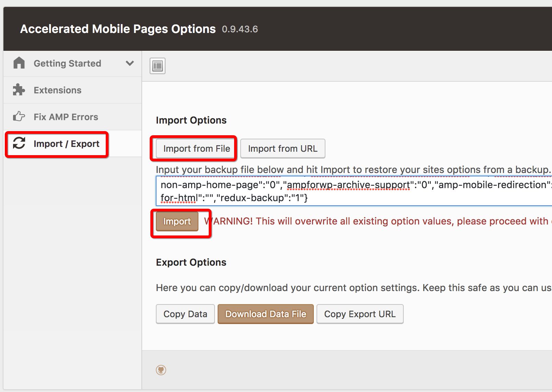The height and width of the screenshot is (392, 552).
Task: Click the version number 0.9.43.6
Action: coord(240,29)
